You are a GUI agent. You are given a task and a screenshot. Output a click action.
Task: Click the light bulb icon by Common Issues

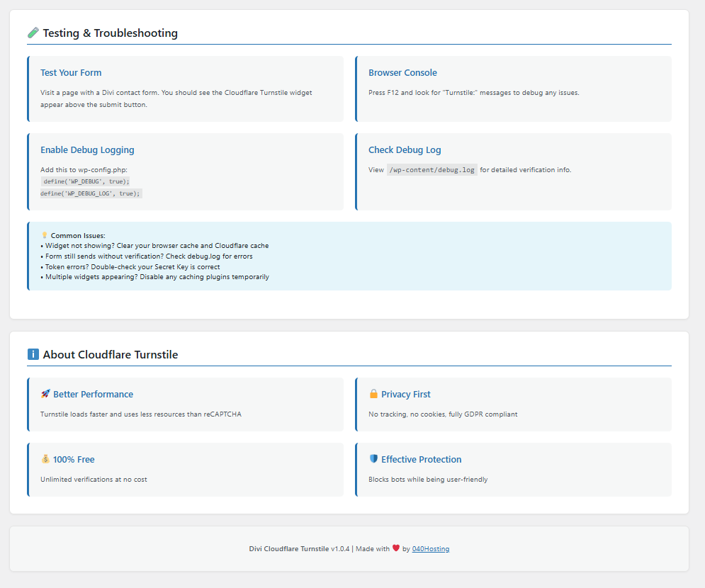[x=44, y=235]
